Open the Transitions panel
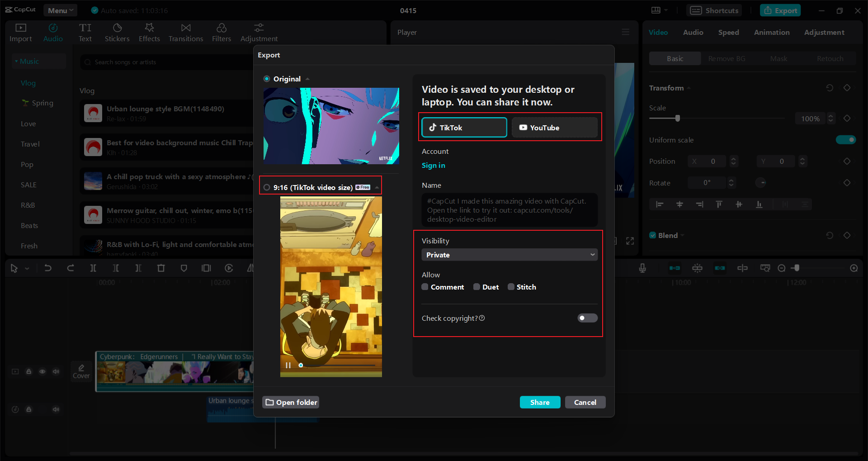The width and height of the screenshot is (868, 461). pyautogui.click(x=186, y=33)
